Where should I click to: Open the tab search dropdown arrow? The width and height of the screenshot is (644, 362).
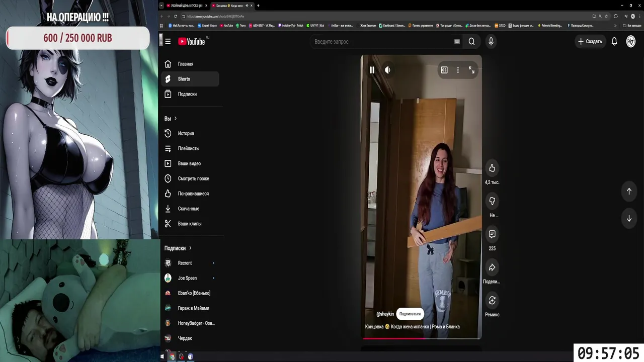pos(162,6)
